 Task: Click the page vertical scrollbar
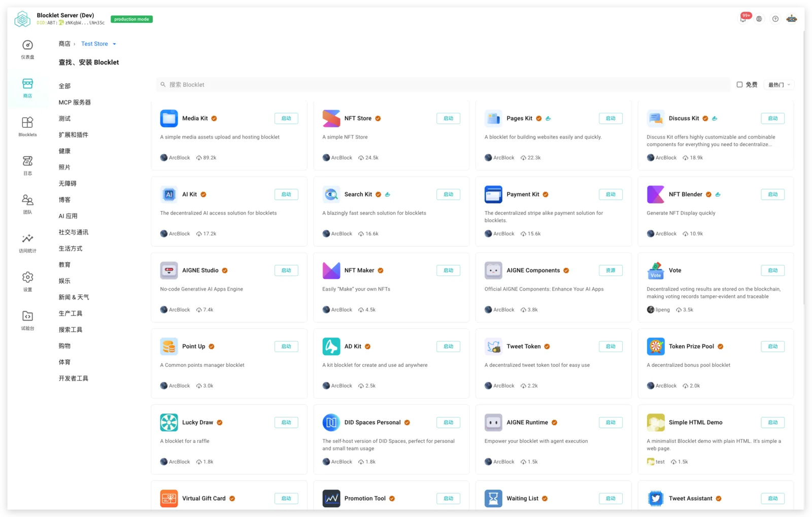pos(804,167)
